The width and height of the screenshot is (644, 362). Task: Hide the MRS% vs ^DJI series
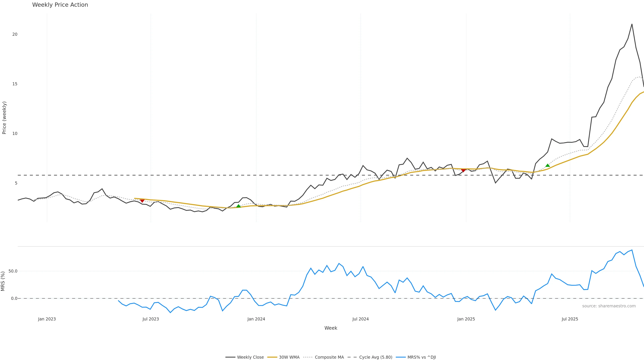click(x=421, y=357)
